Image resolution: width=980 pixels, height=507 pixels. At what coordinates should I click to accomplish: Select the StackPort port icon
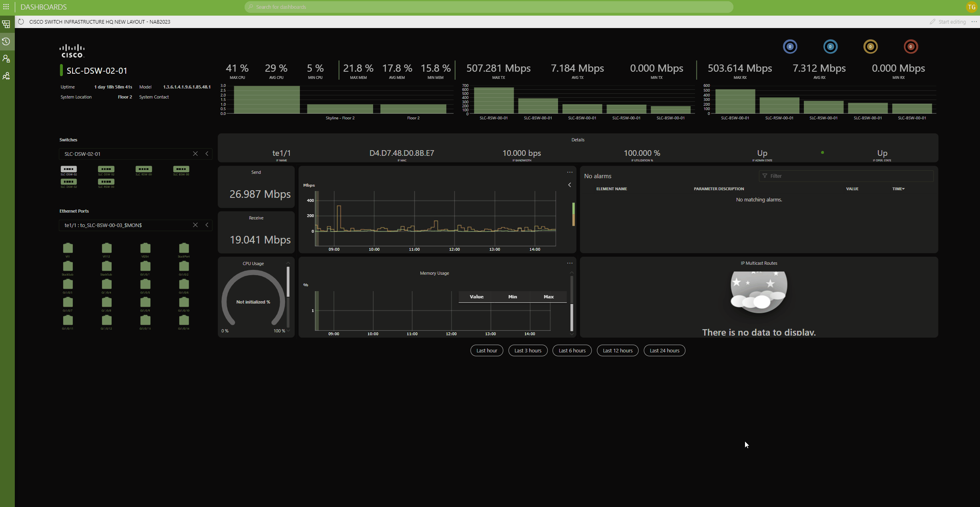(184, 248)
